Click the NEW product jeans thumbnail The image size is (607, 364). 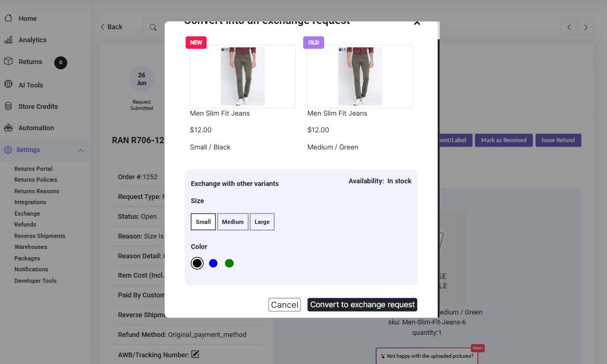[242, 77]
